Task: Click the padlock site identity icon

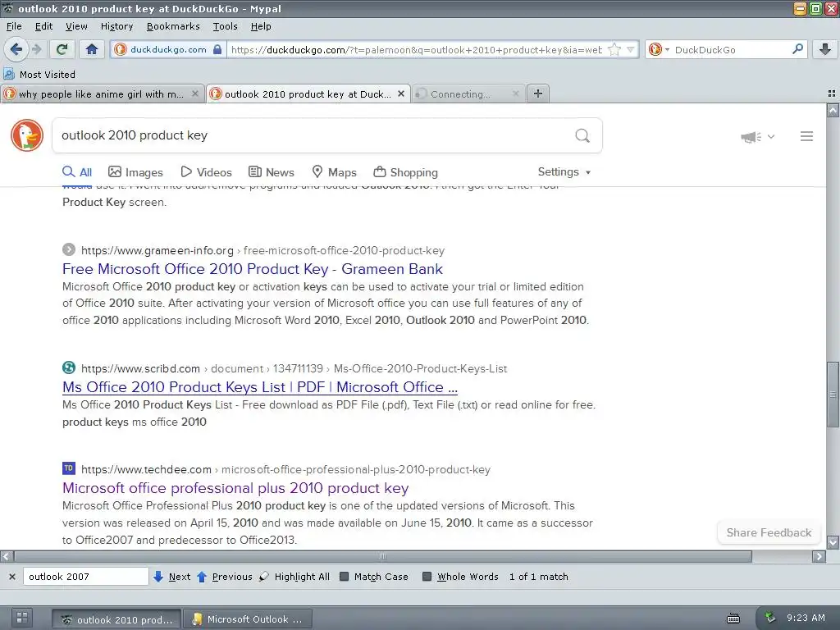Action: [x=217, y=49]
